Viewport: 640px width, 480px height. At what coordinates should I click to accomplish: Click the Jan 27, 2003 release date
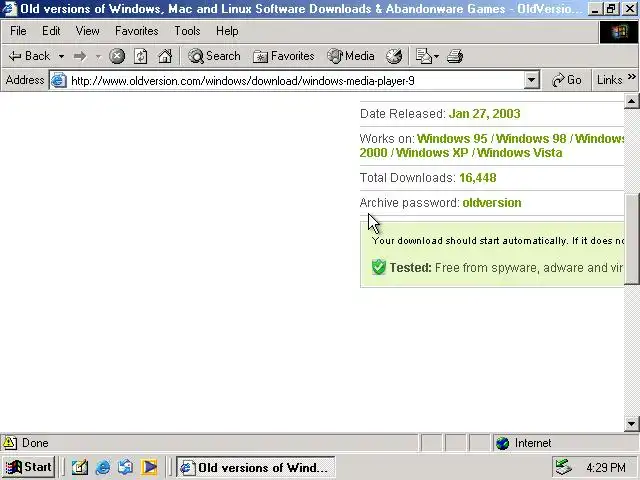click(484, 113)
